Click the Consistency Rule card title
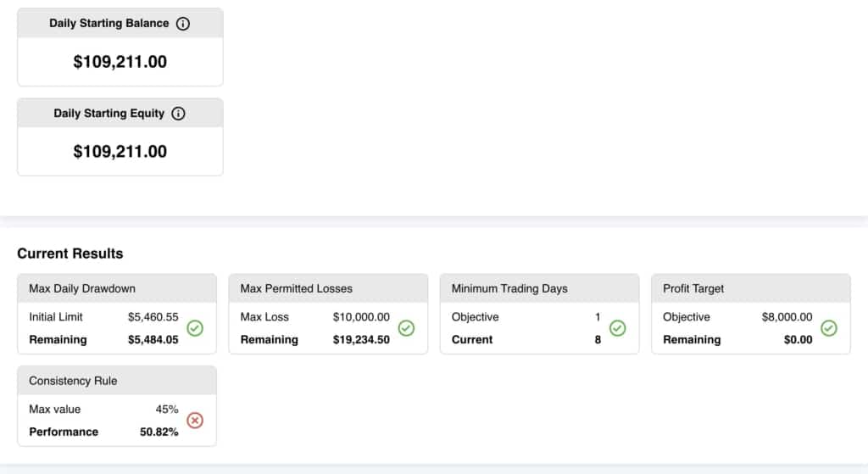Screen dimensions: 868x474 pos(73,381)
